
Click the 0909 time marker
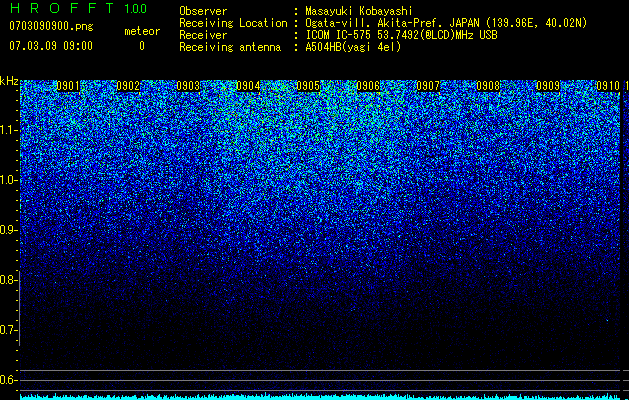tap(548, 86)
